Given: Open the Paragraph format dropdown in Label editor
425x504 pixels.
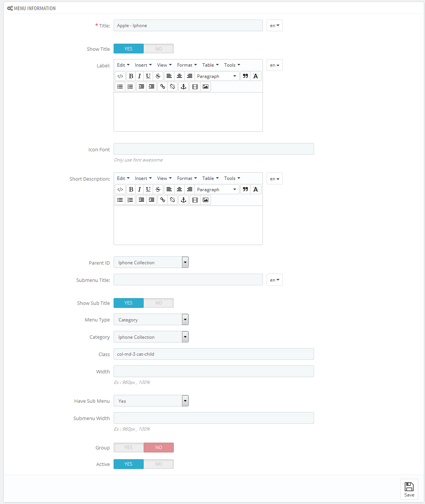Looking at the screenshot, I should coord(217,76).
